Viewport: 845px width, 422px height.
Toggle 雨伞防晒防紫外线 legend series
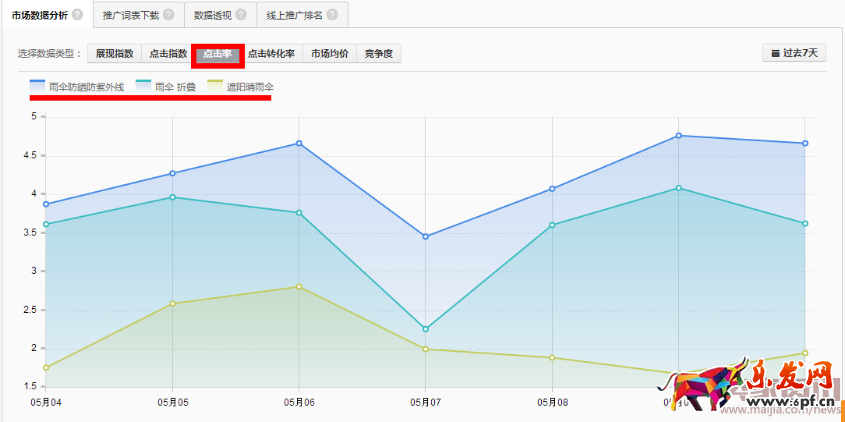click(x=76, y=87)
